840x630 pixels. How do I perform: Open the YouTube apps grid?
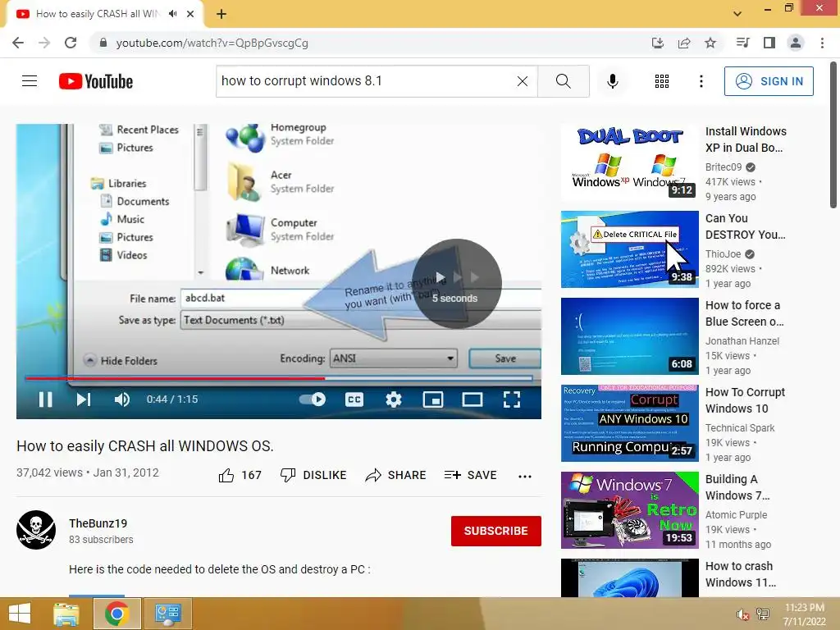(x=662, y=81)
